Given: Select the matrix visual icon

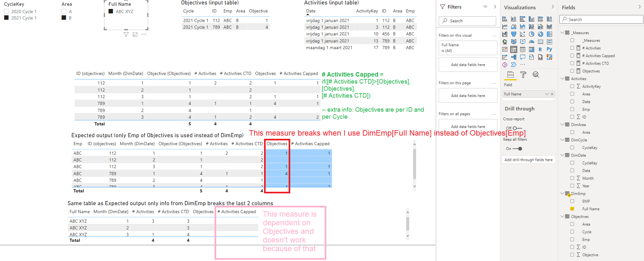Looking at the screenshot, I should pos(532,49).
